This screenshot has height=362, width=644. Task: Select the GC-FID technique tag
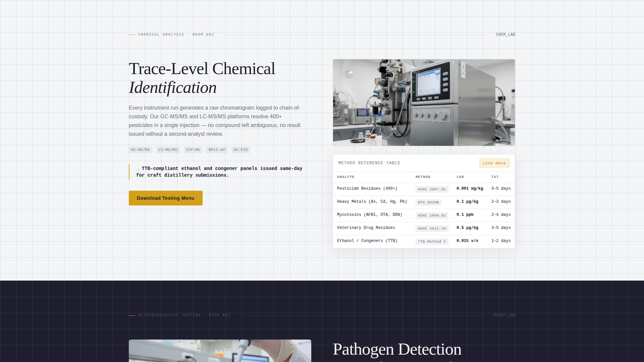pos(240,150)
